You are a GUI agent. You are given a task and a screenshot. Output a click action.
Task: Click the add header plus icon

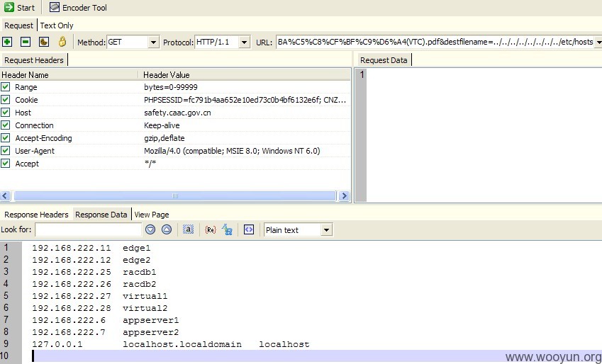click(7, 42)
